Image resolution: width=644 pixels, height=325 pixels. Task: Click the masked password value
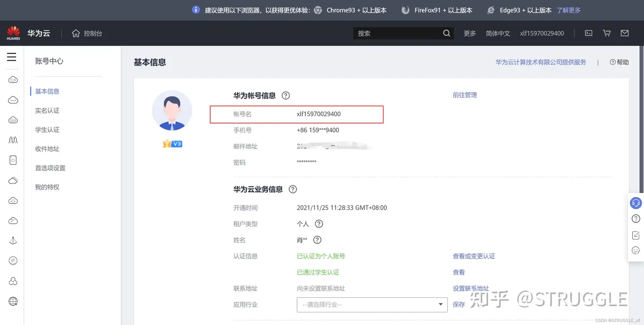307,162
